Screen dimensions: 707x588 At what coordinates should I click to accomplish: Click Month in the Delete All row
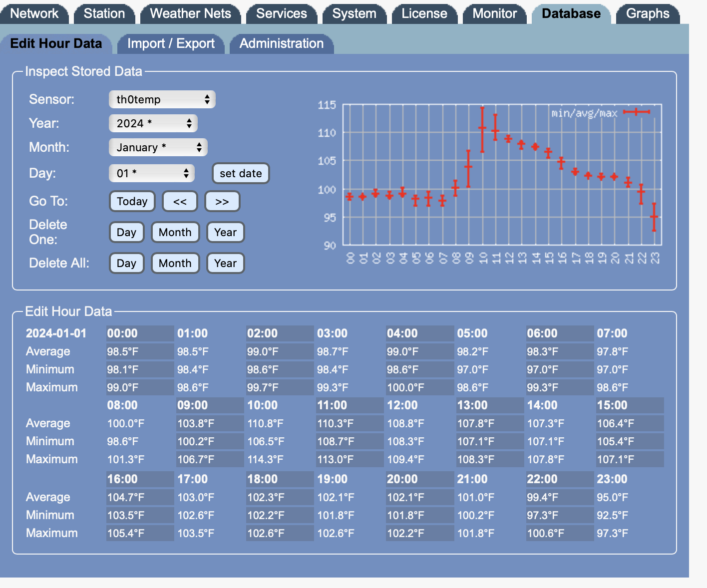click(175, 263)
